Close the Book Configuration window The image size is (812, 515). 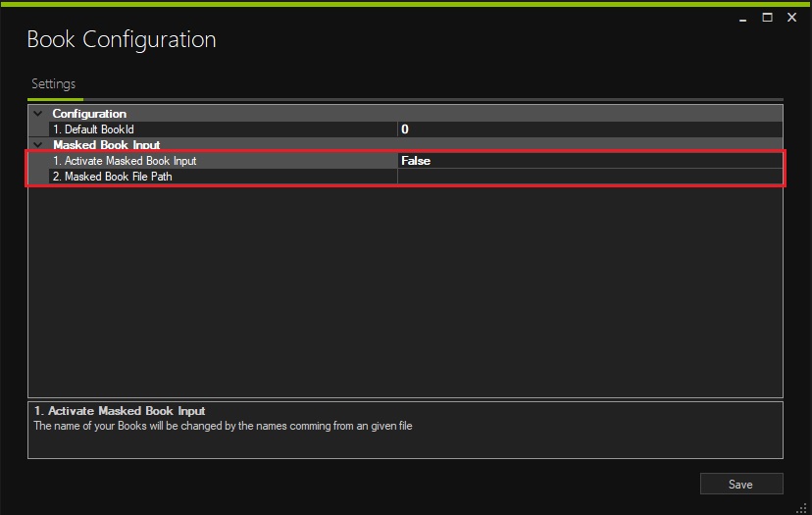(792, 17)
